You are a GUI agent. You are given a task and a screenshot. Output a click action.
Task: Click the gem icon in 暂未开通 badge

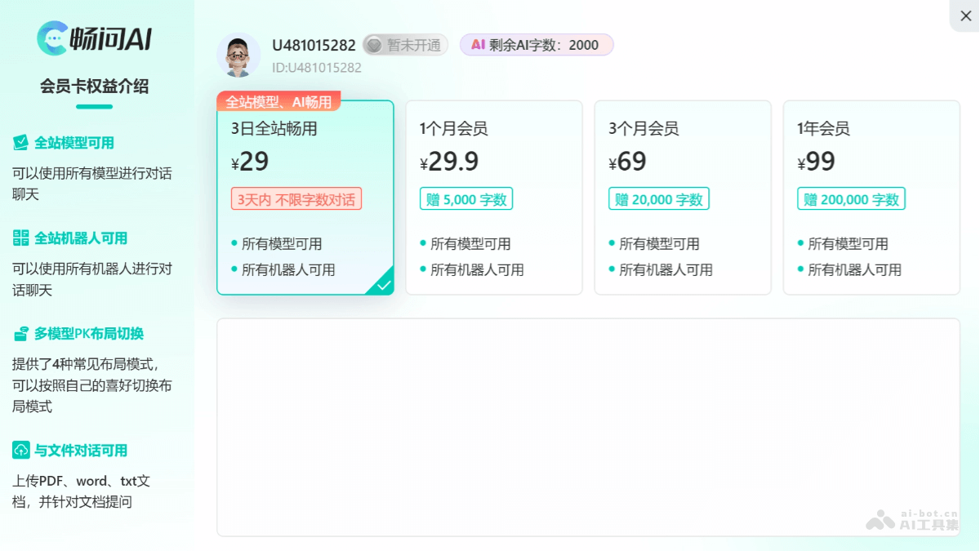[x=374, y=45]
